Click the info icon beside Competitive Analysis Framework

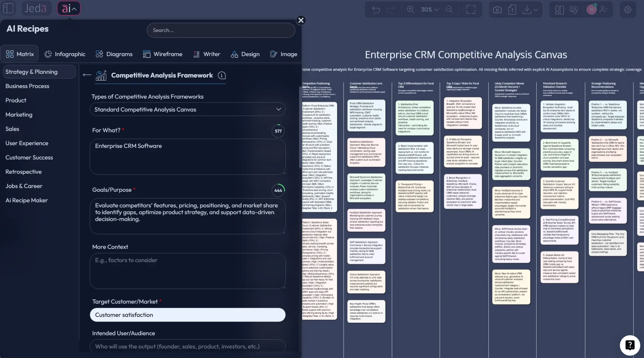click(x=222, y=75)
